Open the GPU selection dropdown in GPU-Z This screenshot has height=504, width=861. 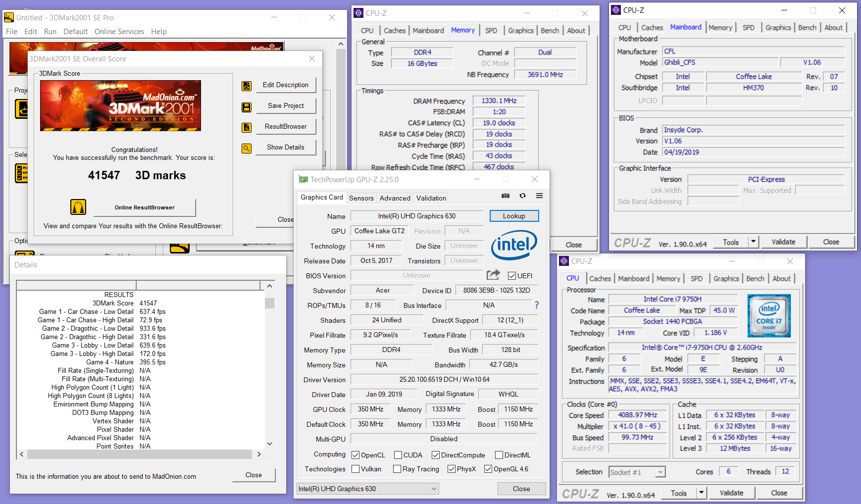(367, 489)
